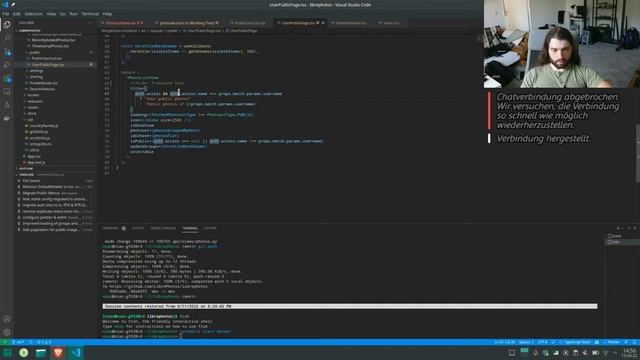
Task: Open notifications bell in status bar
Action: 635,342
